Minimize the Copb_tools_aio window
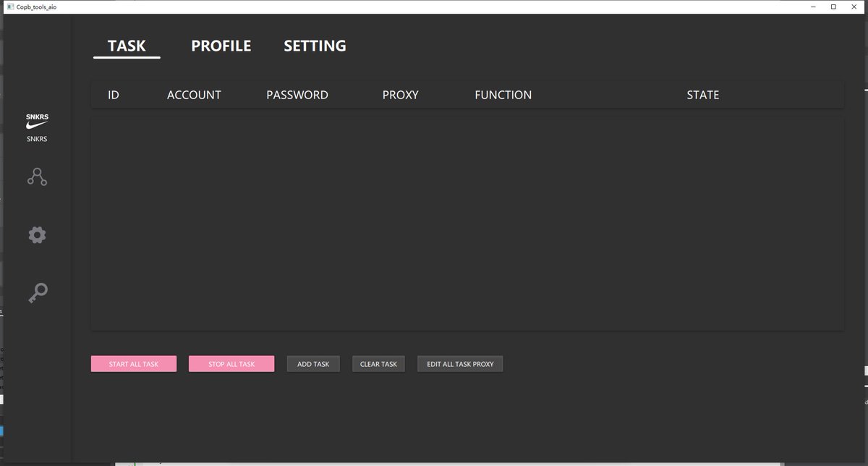This screenshot has width=868, height=466. (814, 7)
